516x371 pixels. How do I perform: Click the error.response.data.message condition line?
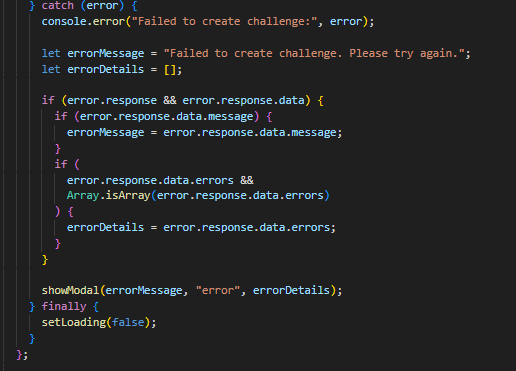coord(163,116)
